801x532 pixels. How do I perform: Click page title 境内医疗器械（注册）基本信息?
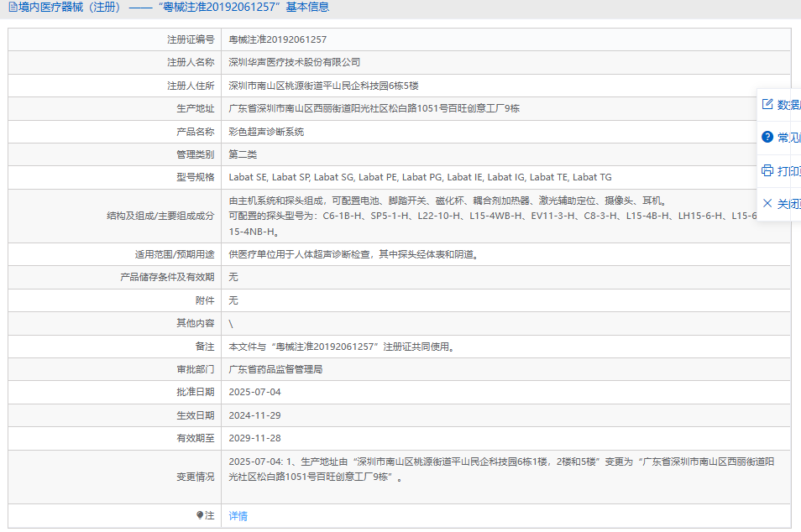[x=174, y=8]
